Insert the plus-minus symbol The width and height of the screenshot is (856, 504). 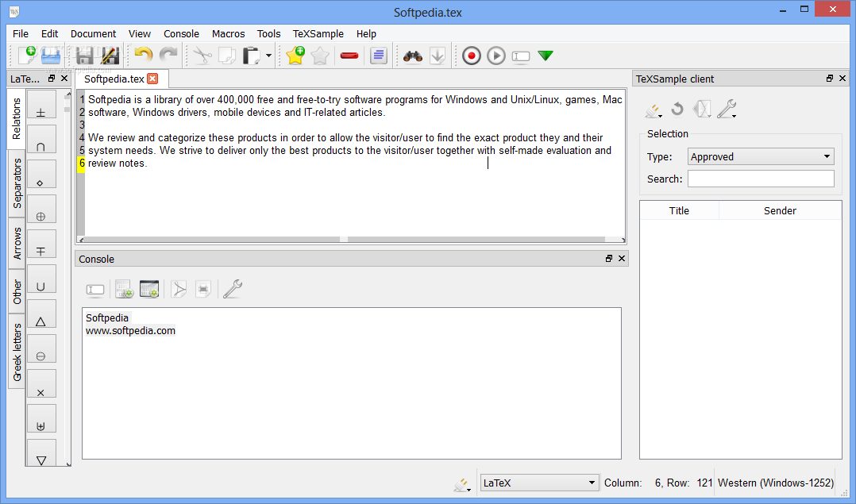click(41, 104)
